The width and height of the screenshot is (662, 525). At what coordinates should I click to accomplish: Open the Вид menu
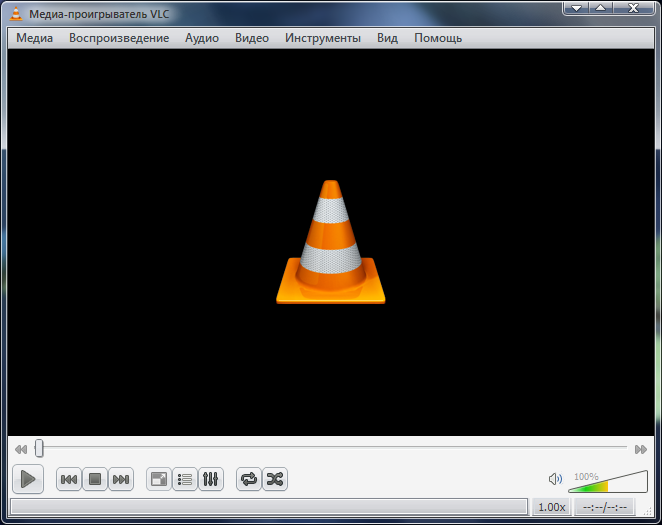(387, 38)
